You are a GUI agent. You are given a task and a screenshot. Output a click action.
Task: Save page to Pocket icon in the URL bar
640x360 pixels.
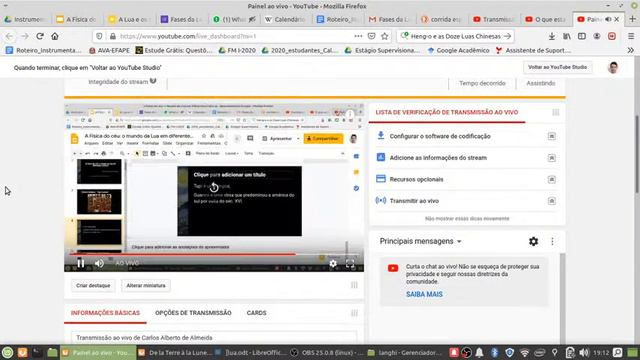coord(371,36)
